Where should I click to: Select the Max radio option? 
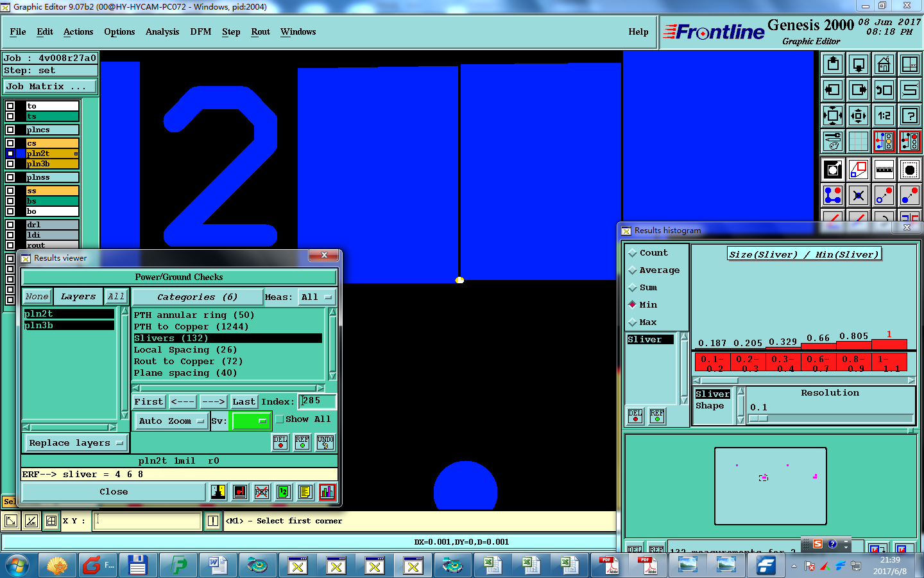click(x=633, y=322)
